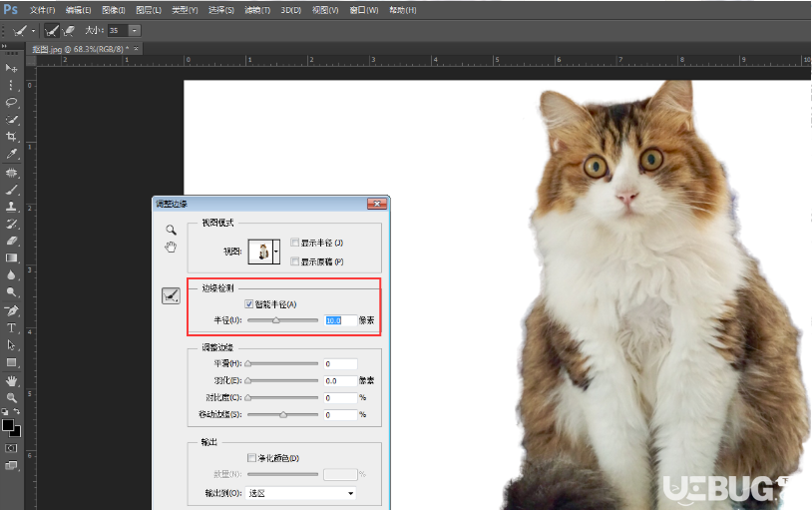This screenshot has height=510, width=812.
Task: Open the Layer (L) menu
Action: coord(149,10)
